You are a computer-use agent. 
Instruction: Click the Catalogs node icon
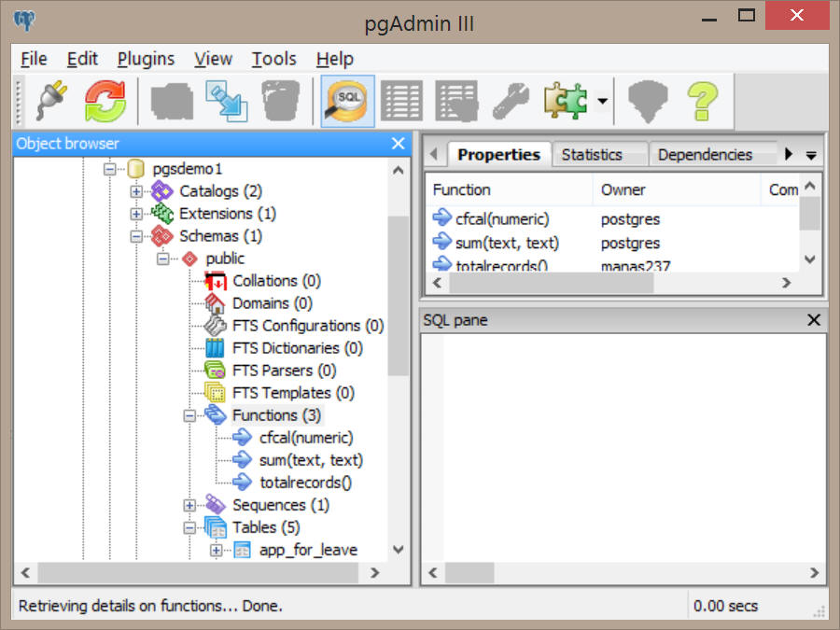coord(161,191)
